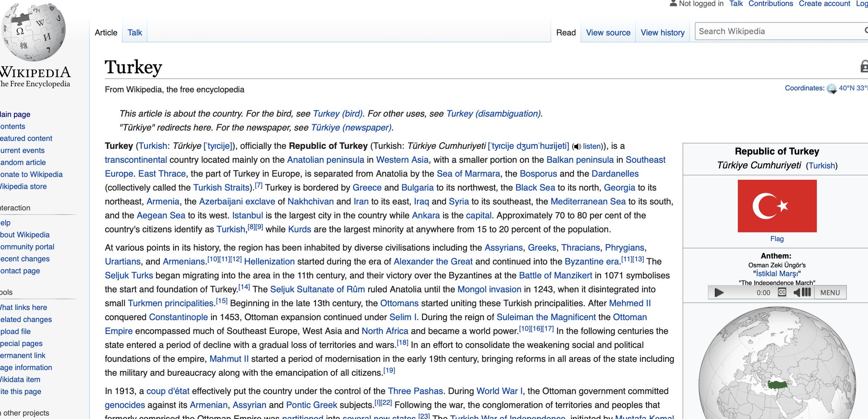Viewport: 868px width, 419px height.
Task: Follow the Sea of Marmara link
Action: tap(468, 174)
